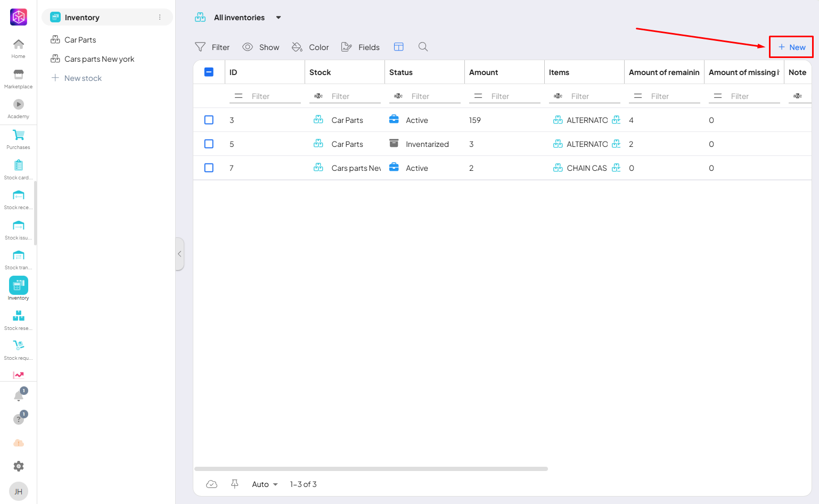Select Cars parts New york stock
The width and height of the screenshot is (819, 504).
(99, 59)
